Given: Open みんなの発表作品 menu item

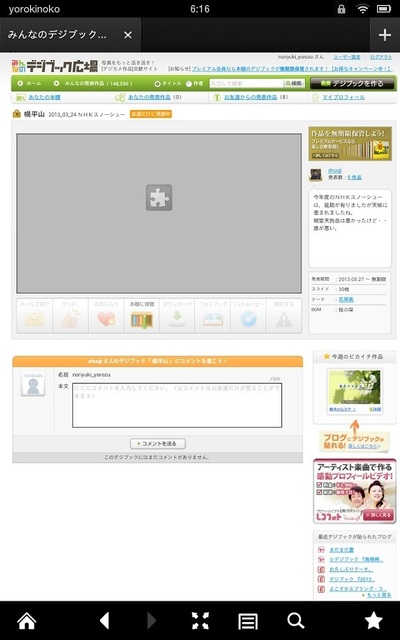Looking at the screenshot, I should [93, 83].
